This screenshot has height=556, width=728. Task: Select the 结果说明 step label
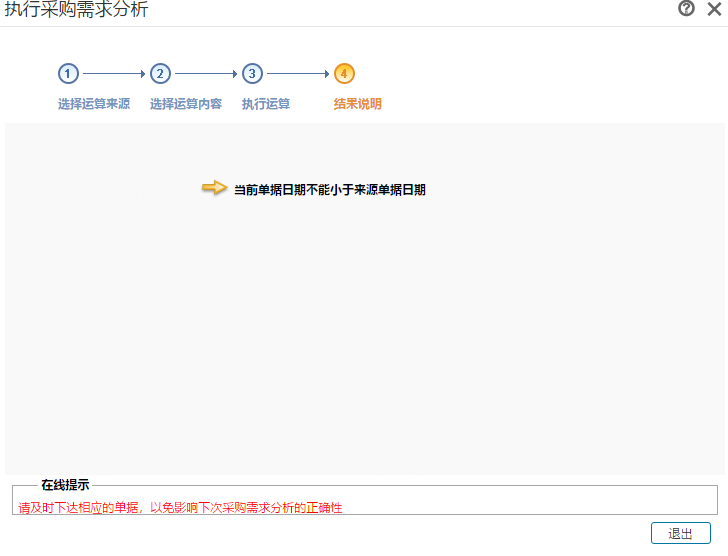358,104
